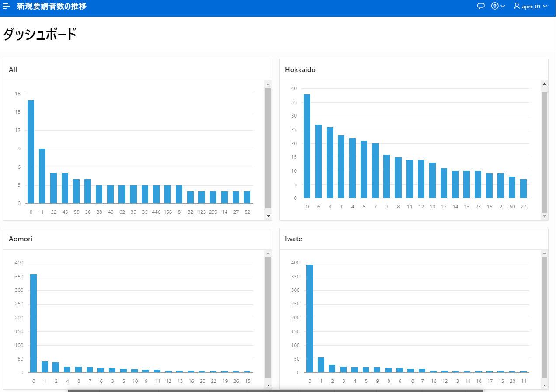Open the help question mark menu
Screen dimensions: 556x392
[x=498, y=6]
